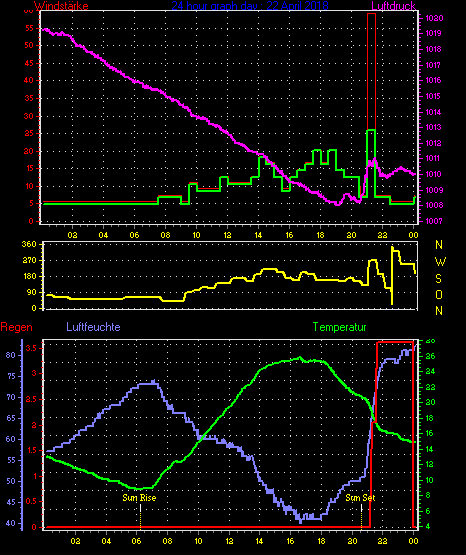Image resolution: width=466 pixels, height=555 pixels.
Task: Click the red 45 wind speed axis value
Action: tap(29, 63)
